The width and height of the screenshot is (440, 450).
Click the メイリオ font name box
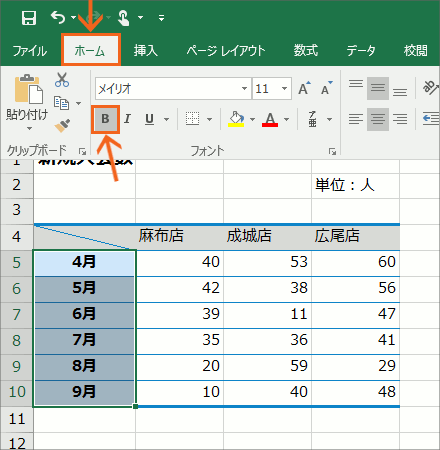168,89
